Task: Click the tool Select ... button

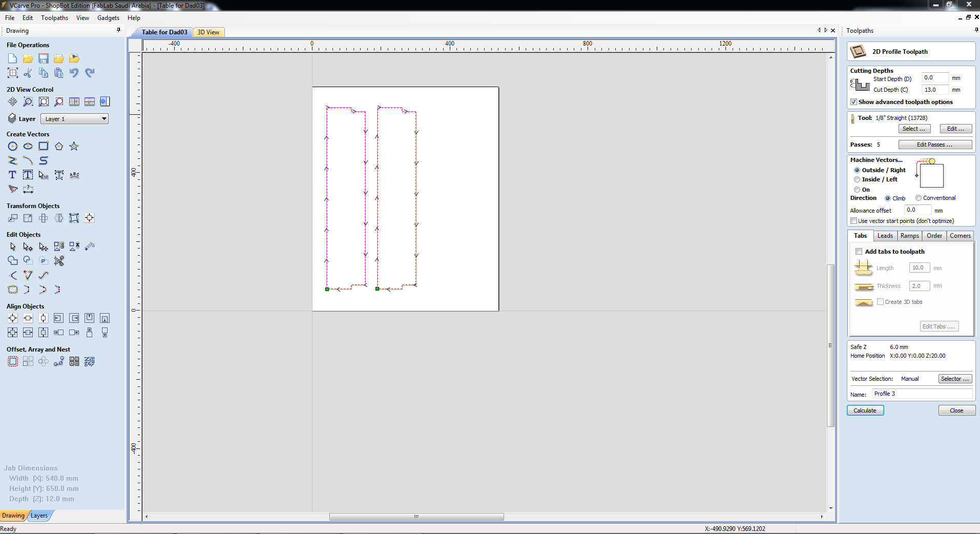Action: 914,129
